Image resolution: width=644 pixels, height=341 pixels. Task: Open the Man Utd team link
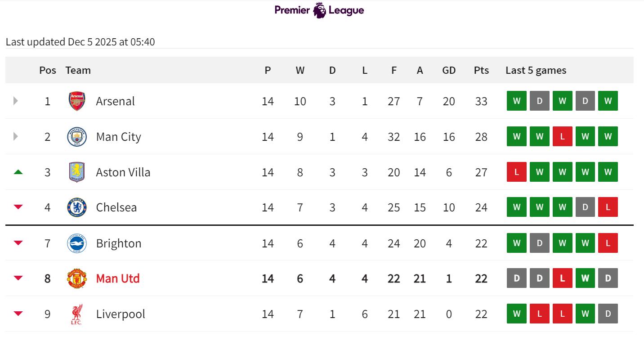[118, 278]
